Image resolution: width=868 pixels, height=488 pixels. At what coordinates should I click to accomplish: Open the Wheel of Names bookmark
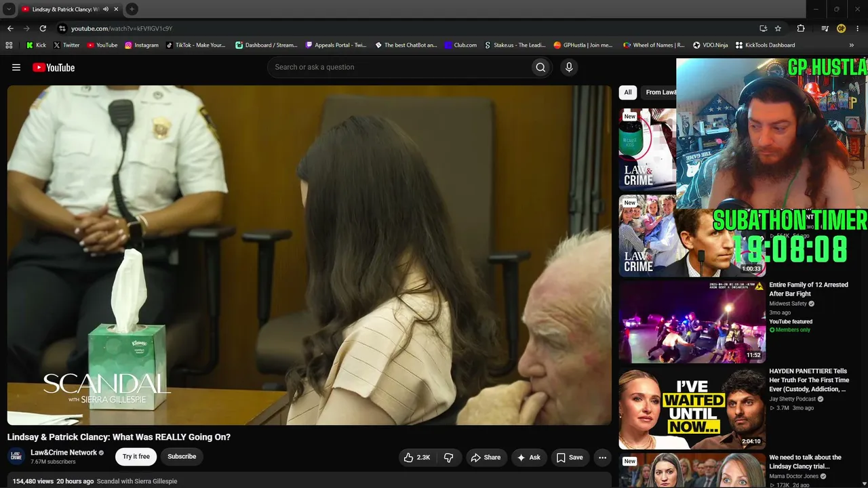click(x=654, y=45)
